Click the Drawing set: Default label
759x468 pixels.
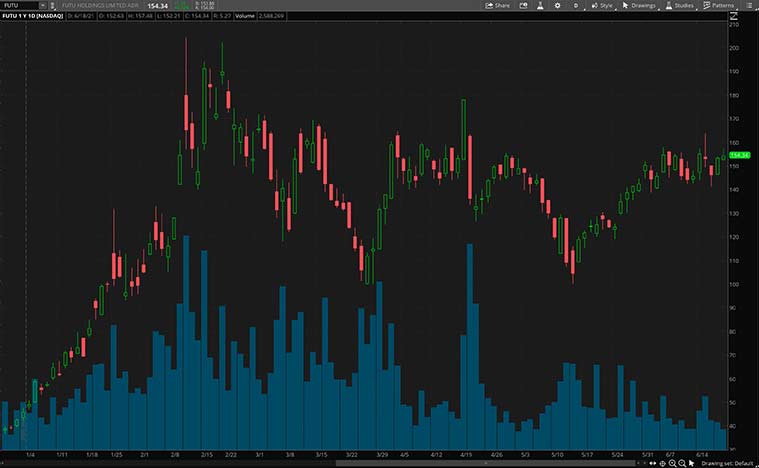(x=726, y=463)
